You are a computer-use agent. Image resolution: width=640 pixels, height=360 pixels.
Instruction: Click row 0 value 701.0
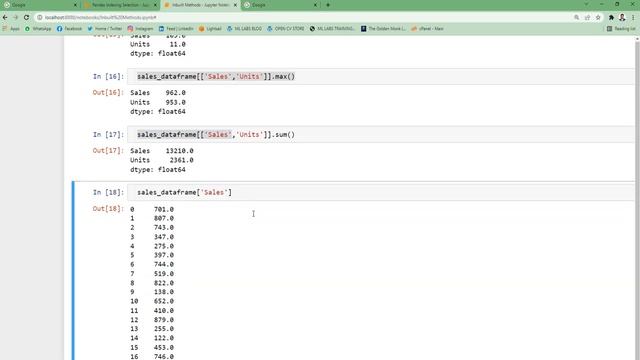(164, 209)
